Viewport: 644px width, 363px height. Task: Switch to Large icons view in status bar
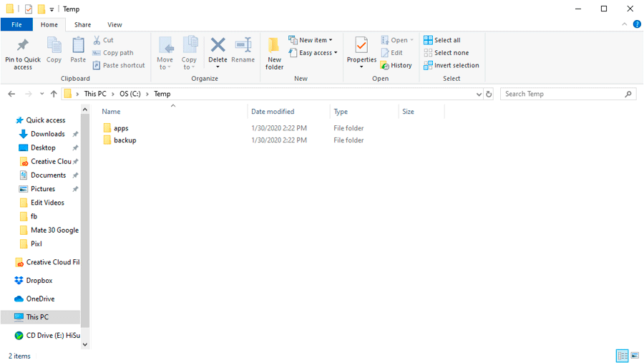635,356
